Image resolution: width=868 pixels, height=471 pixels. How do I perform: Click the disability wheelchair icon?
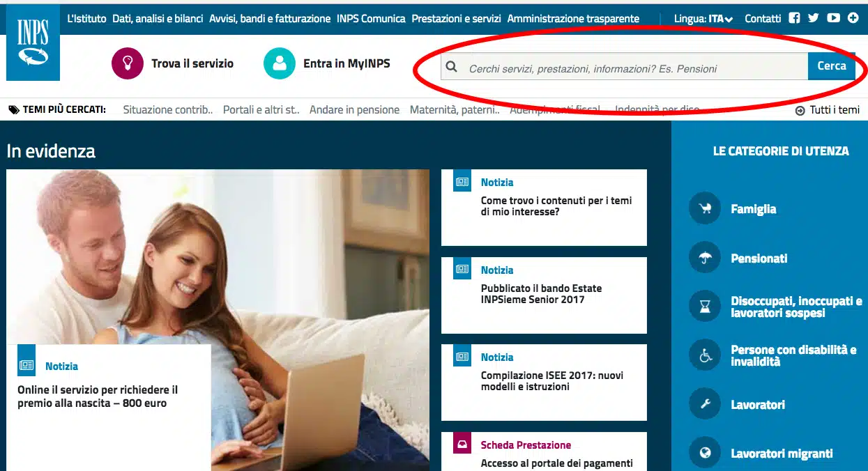pyautogui.click(x=705, y=355)
